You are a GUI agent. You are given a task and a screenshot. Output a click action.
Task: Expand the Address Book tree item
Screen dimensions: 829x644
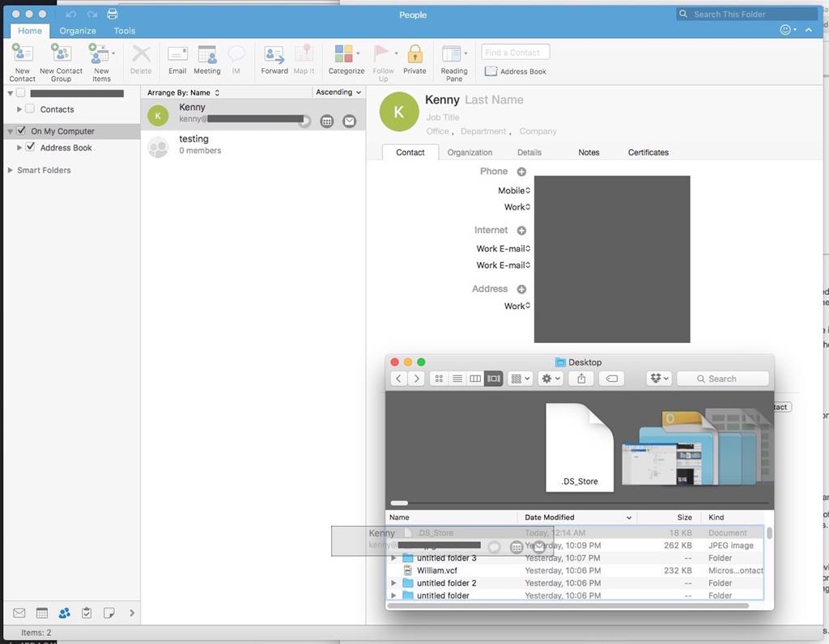(19, 147)
